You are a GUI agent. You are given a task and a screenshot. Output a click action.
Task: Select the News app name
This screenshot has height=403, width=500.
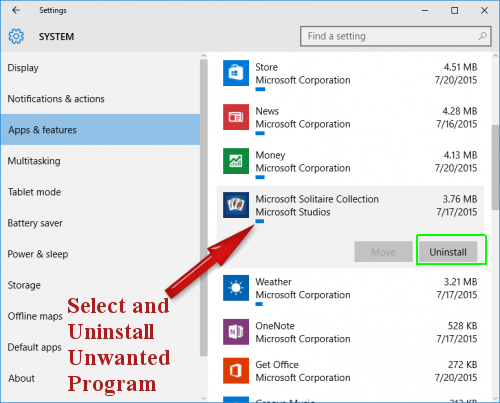267,111
